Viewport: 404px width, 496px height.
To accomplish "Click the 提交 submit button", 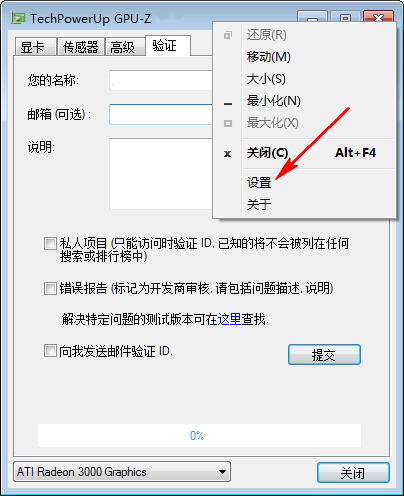I will pyautogui.click(x=324, y=355).
